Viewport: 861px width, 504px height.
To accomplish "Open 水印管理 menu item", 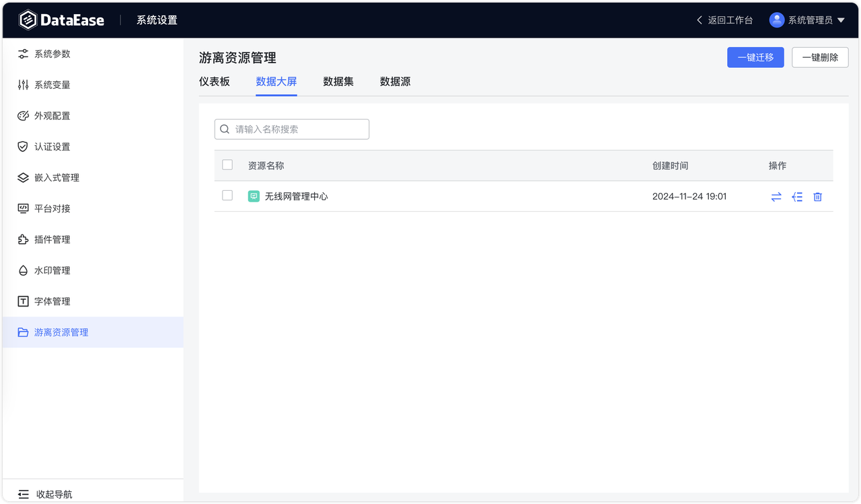I will pyautogui.click(x=93, y=270).
